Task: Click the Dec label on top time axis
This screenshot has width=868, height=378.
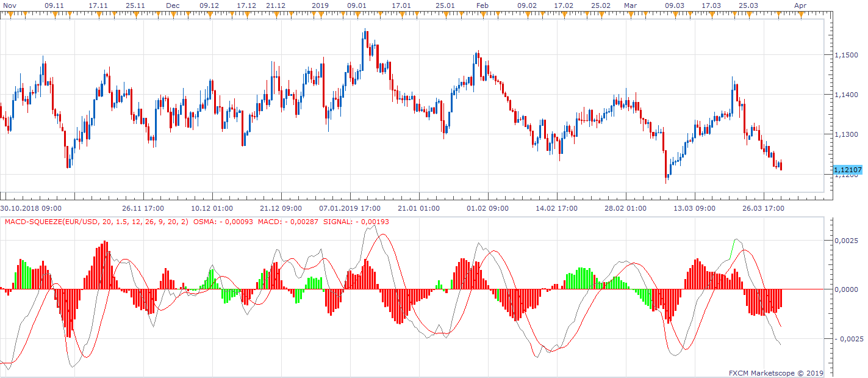Action: point(173,5)
